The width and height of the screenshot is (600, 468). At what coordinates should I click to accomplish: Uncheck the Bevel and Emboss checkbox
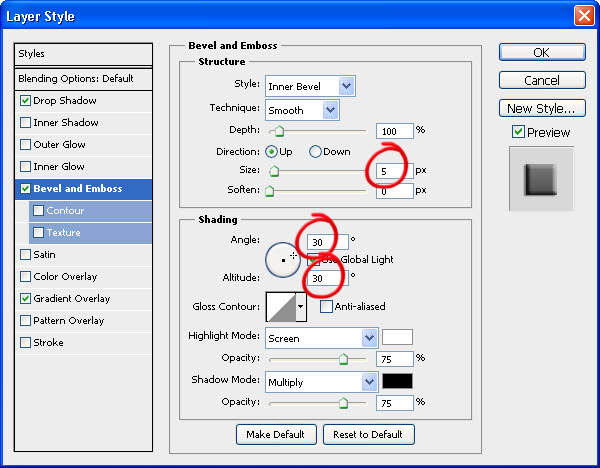coord(25,189)
